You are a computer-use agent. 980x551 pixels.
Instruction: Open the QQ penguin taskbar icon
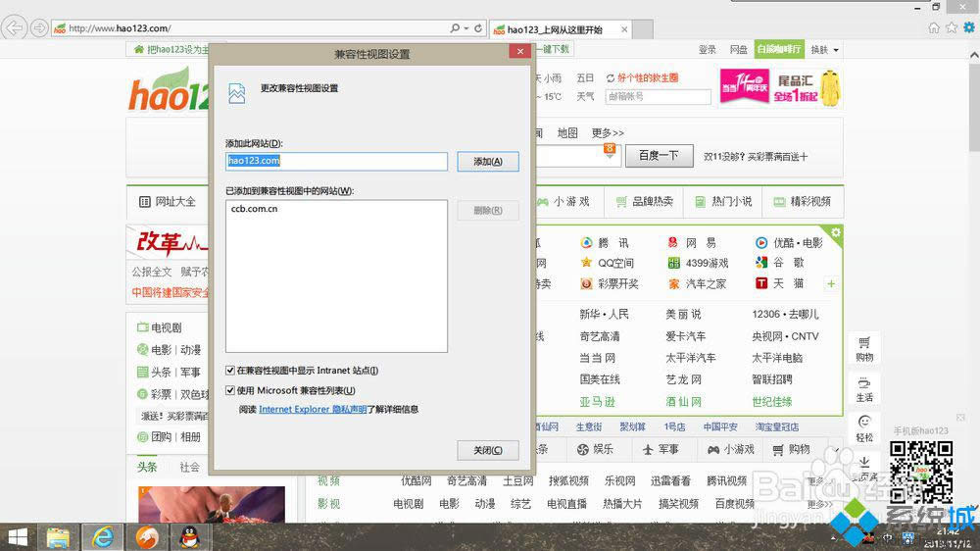point(189,537)
